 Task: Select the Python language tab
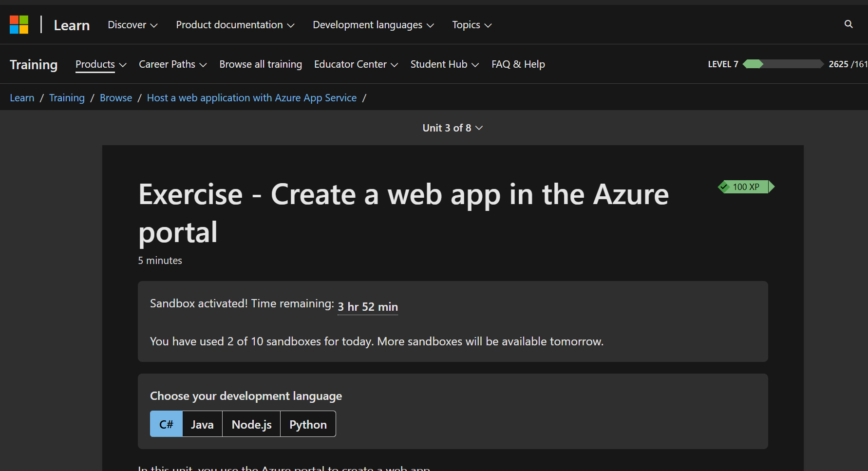pos(308,424)
